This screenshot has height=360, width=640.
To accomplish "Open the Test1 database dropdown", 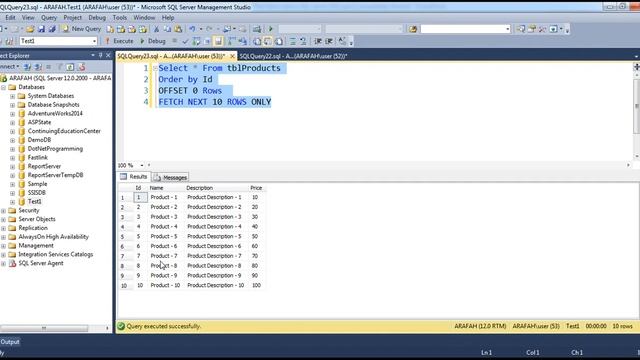I will (94, 41).
